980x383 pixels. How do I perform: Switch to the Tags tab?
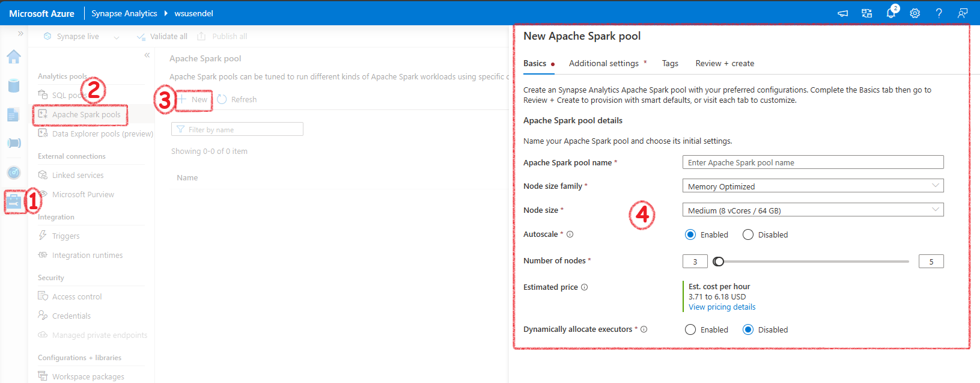[670, 63]
